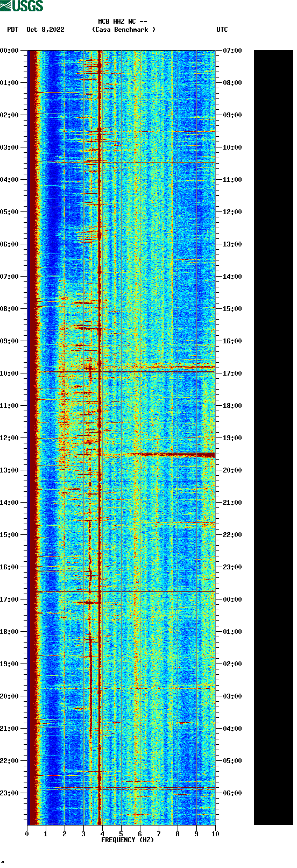Viewport: 297px width, 868px height.
Task: Click the 8 Hz frequency tick label
Action: (x=178, y=834)
